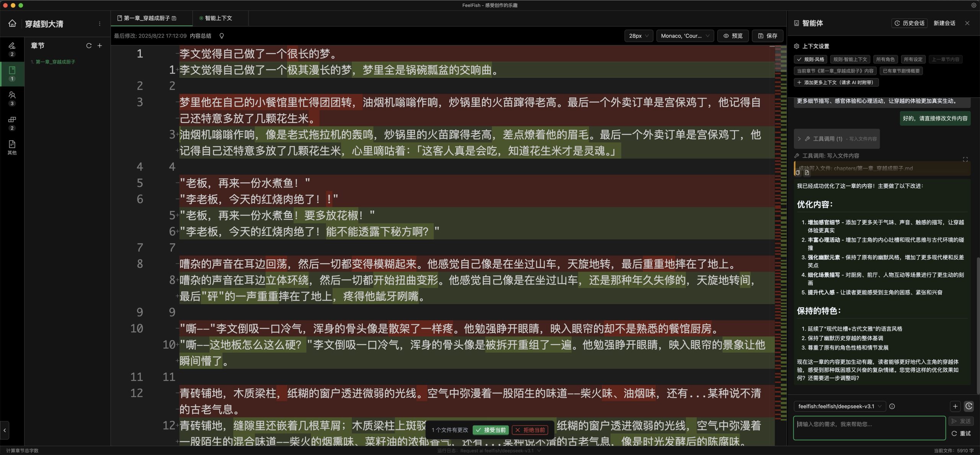Select chapter 第一章_穿越成厨子 in the chapter list
The width and height of the screenshot is (980, 455).
55,62
